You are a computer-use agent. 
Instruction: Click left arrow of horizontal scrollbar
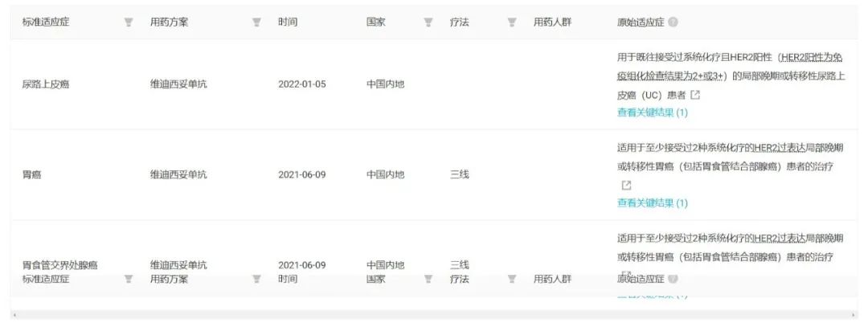tap(14, 315)
